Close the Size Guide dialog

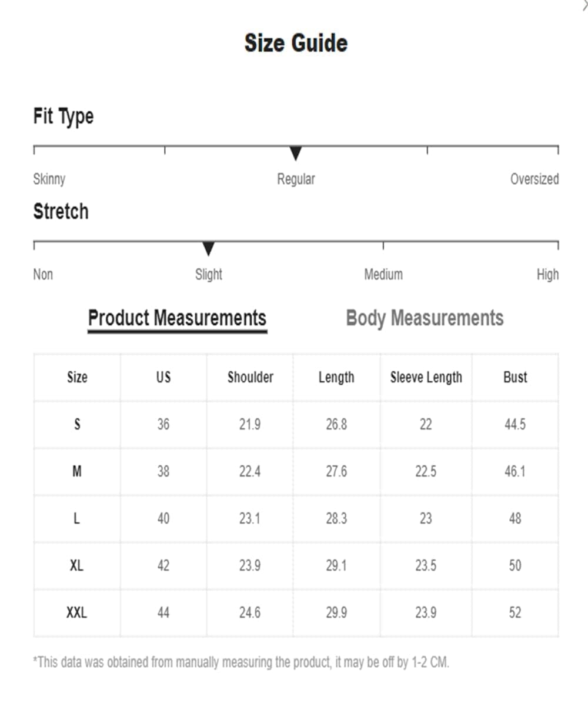click(x=584, y=5)
